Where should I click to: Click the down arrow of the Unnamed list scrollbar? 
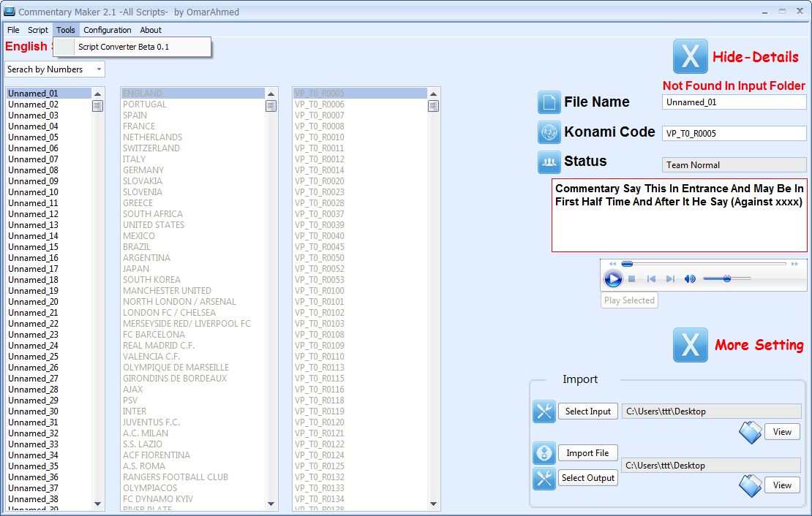[x=98, y=504]
